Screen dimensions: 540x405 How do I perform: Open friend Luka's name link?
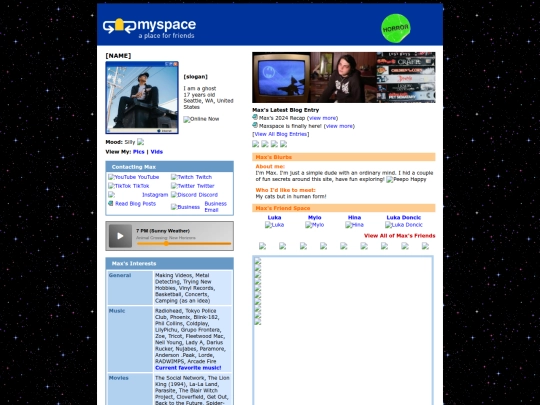point(274,218)
